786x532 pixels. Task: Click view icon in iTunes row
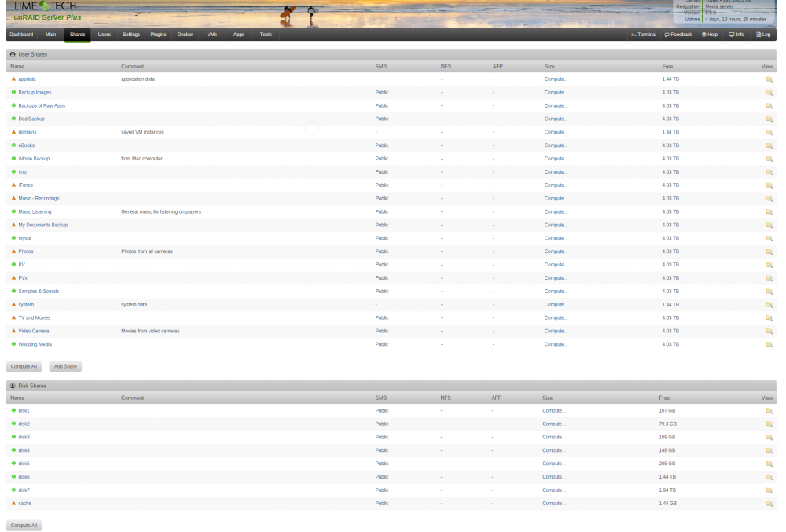(769, 185)
